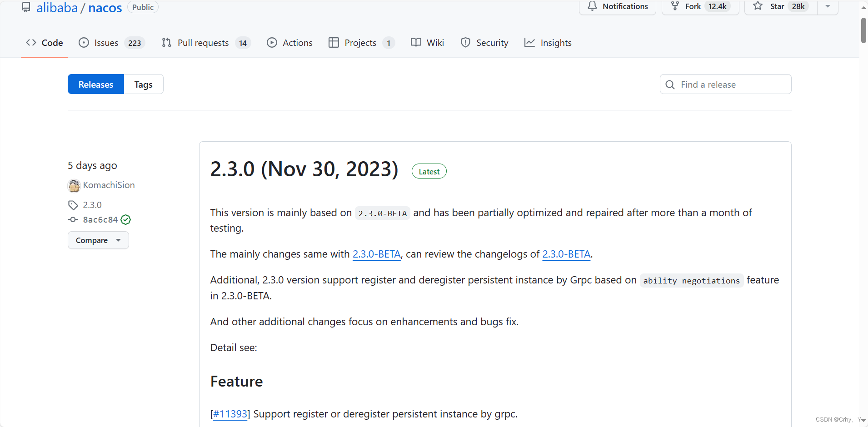Click the '5 days ago' timestamp
868x427 pixels.
pyautogui.click(x=92, y=165)
